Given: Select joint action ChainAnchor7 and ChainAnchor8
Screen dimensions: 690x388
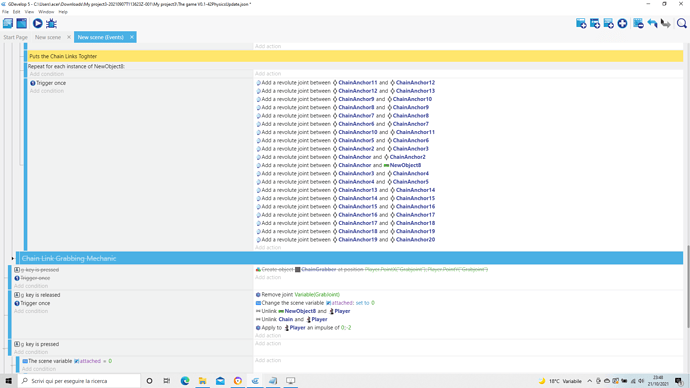Looking at the screenshot, I should pyautogui.click(x=342, y=116).
